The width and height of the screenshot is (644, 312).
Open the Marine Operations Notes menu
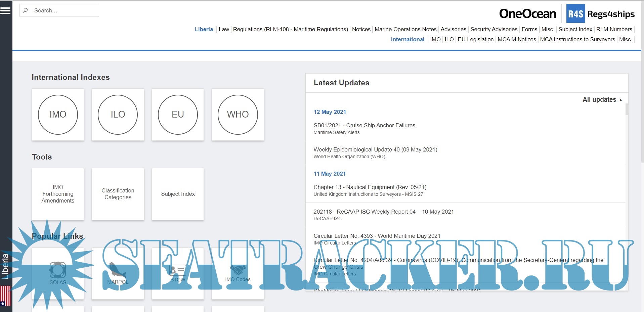coord(405,30)
